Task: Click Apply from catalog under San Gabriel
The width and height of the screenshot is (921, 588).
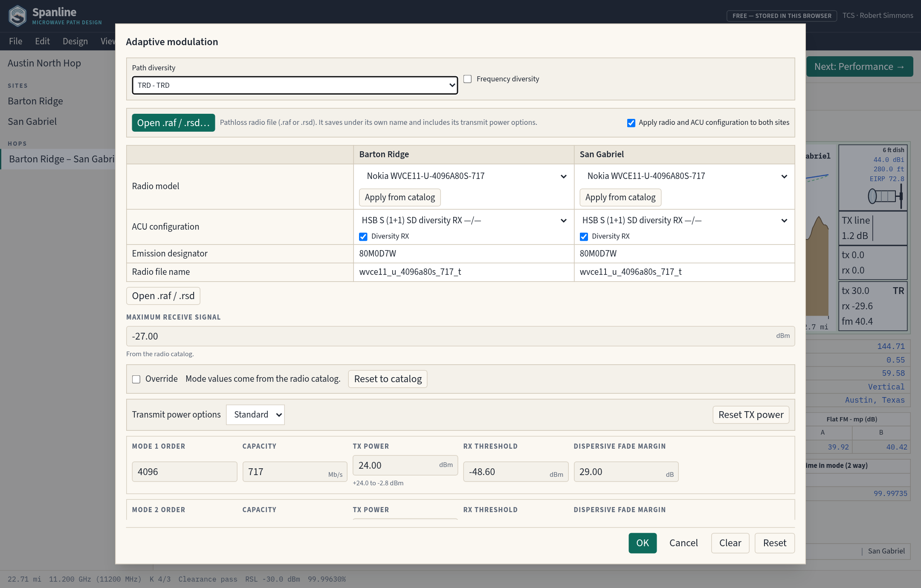Action: 620,197
